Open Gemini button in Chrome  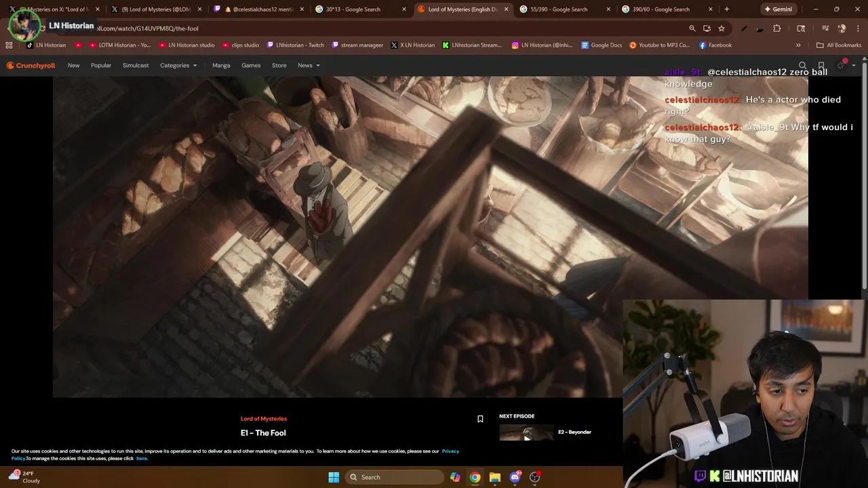point(778,9)
